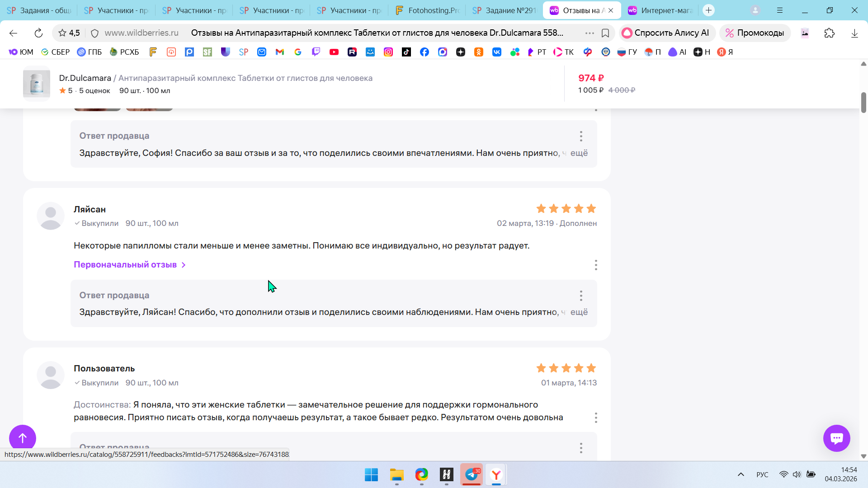The width and height of the screenshot is (868, 488).
Task: Click the page's vertical scrollbar thumb
Action: click(863, 103)
